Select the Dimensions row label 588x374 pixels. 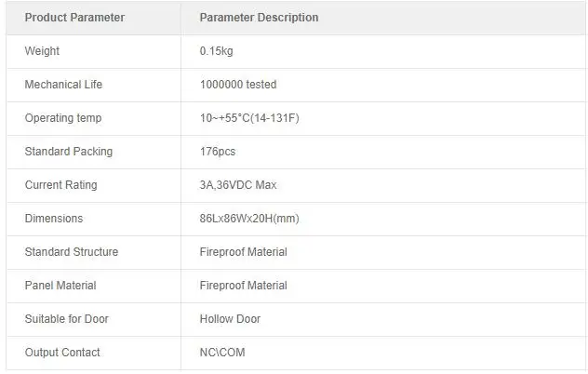pos(54,219)
